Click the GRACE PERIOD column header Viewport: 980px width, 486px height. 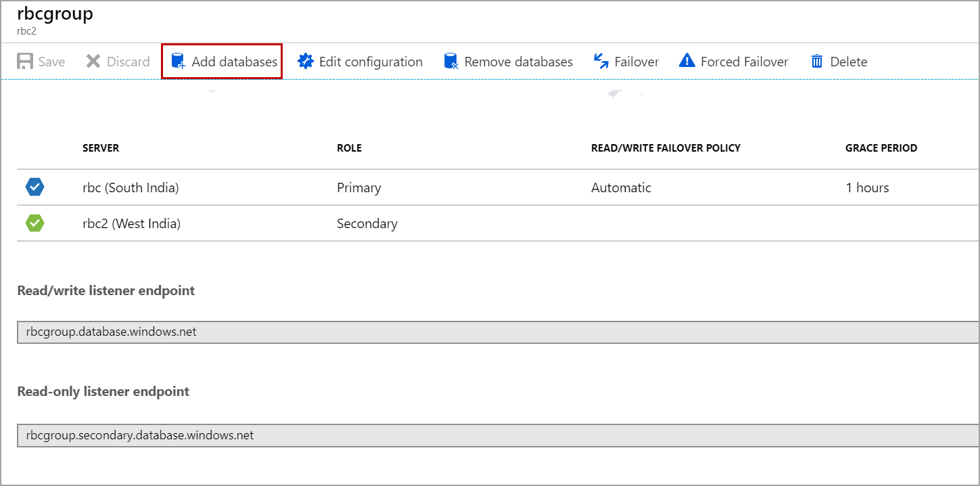[881, 148]
